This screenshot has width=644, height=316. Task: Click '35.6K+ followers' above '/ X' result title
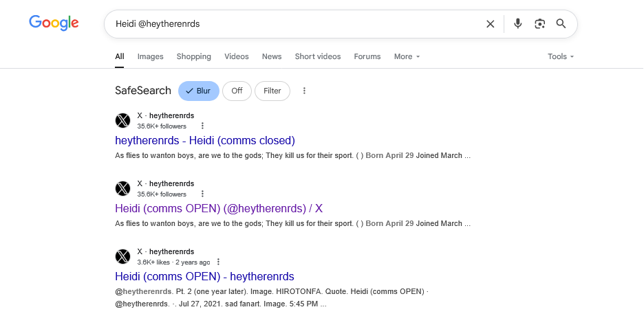162,194
